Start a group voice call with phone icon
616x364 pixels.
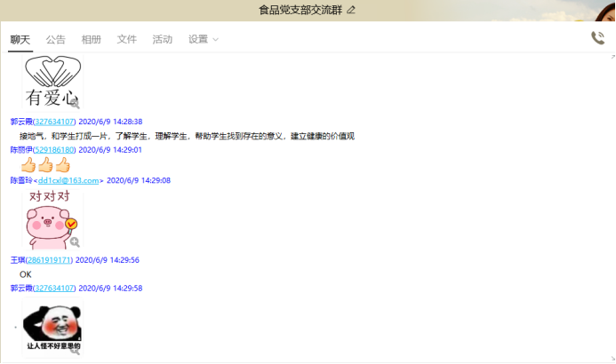click(x=597, y=38)
